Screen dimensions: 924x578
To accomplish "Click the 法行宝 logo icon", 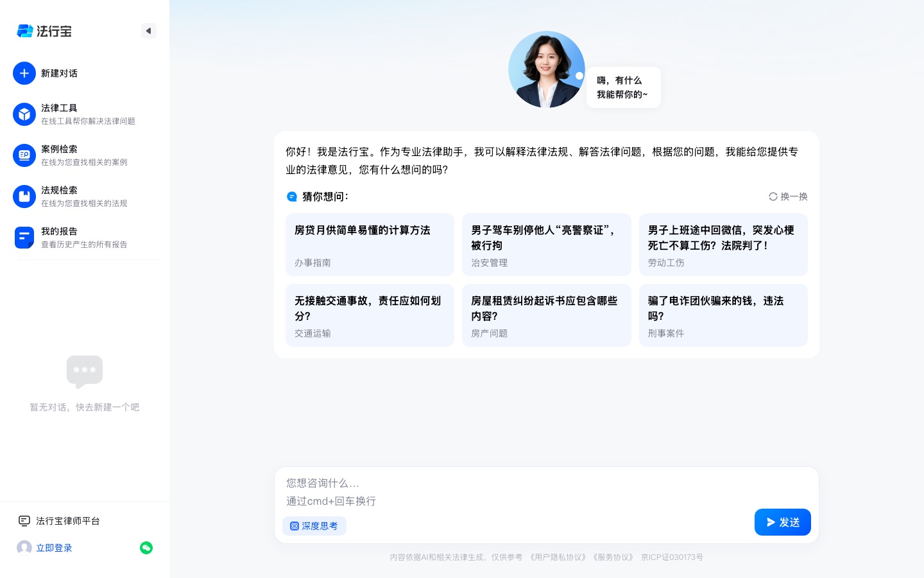I will [x=24, y=31].
